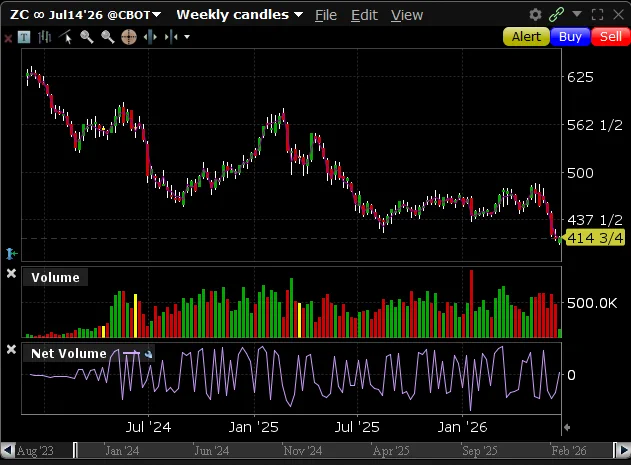The image size is (631, 465).
Task: Click the right arrow of the time scrollbar
Action: tap(624, 450)
